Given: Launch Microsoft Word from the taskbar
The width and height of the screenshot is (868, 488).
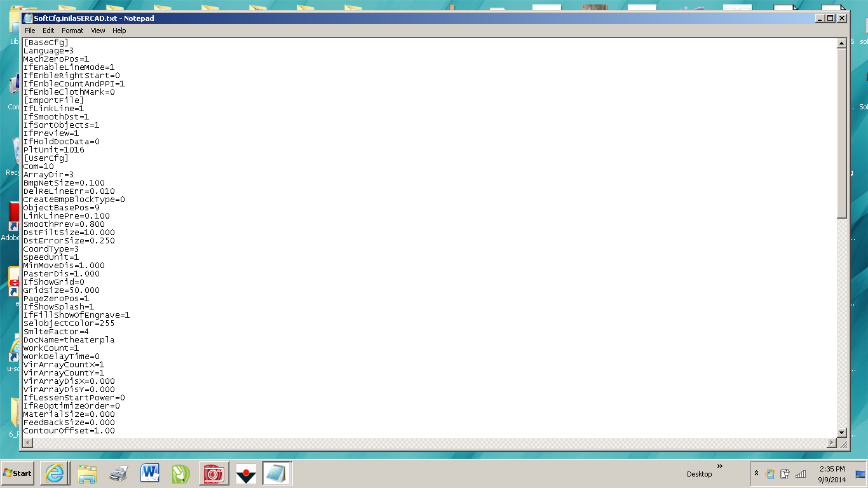Looking at the screenshot, I should pyautogui.click(x=151, y=473).
